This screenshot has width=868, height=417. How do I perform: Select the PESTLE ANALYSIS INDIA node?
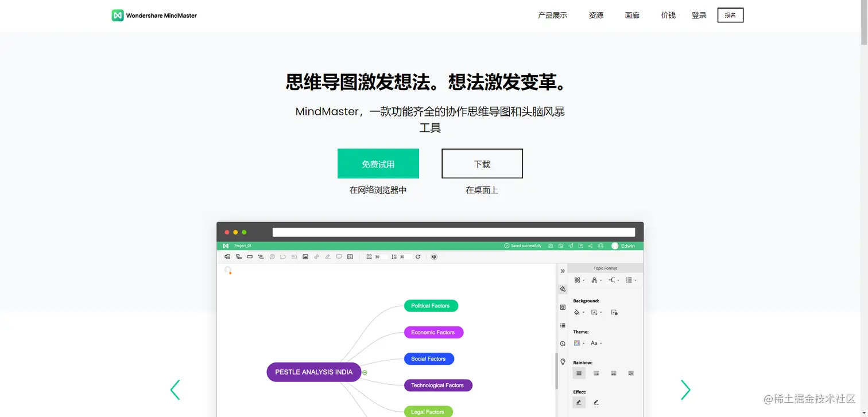click(314, 372)
